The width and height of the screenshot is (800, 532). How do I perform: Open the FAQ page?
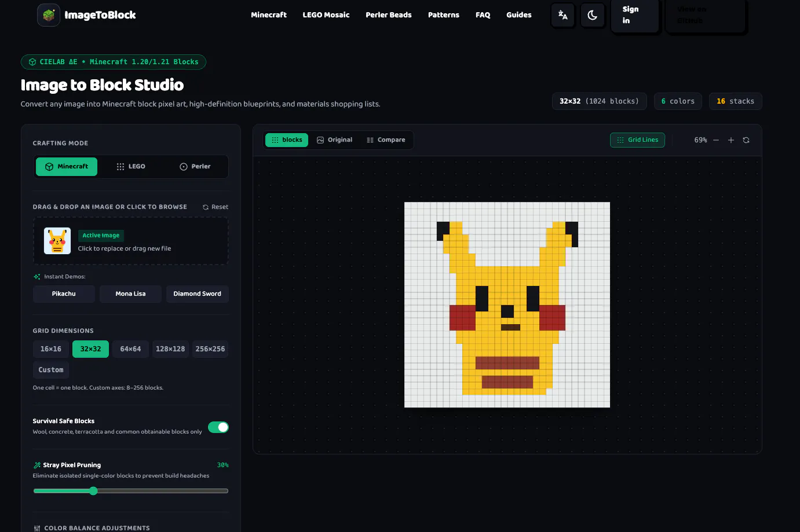[483, 15]
